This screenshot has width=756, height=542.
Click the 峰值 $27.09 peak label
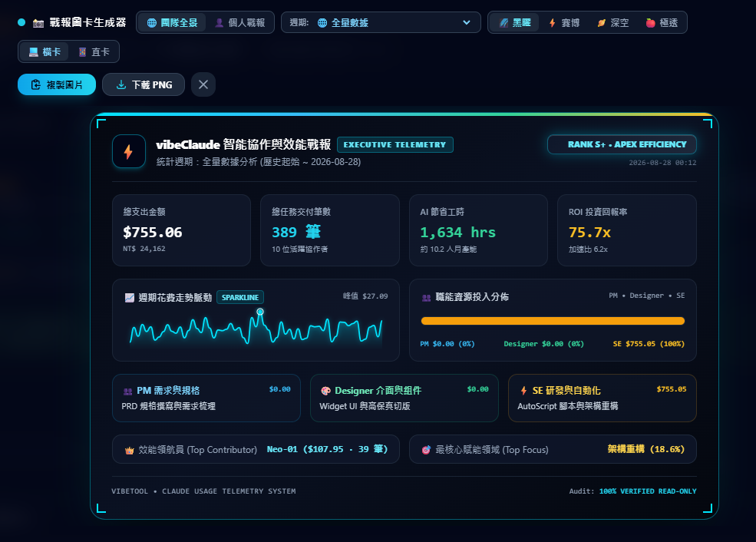click(365, 296)
